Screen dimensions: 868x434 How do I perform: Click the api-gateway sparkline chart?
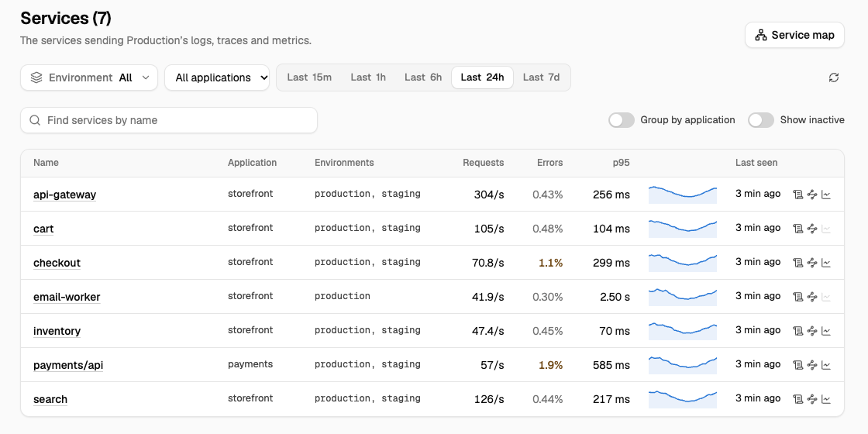click(683, 195)
